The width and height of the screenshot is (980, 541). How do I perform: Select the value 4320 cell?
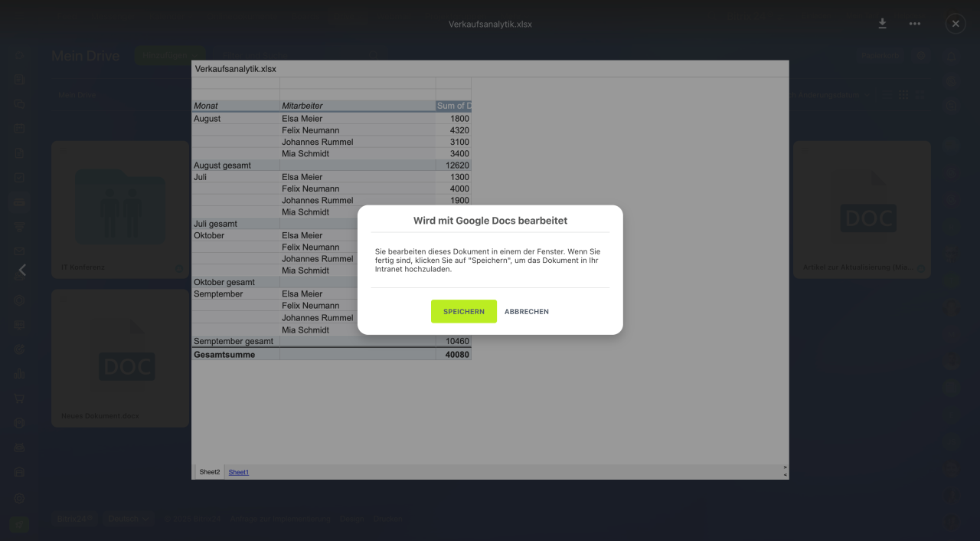pos(453,130)
